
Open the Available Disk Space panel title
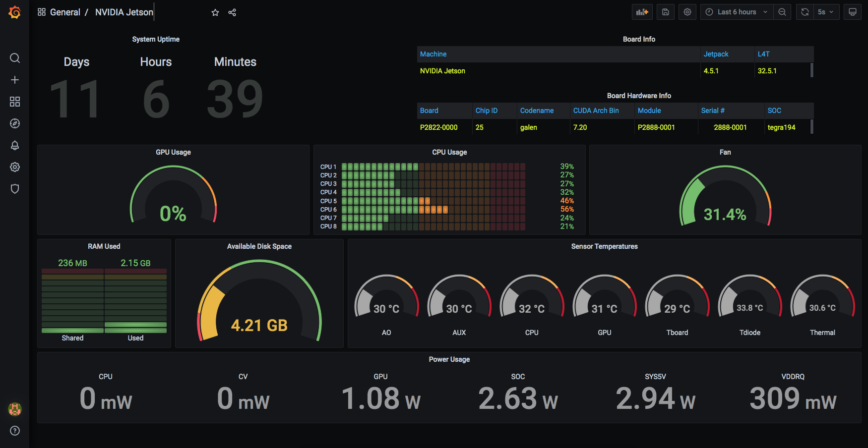pyautogui.click(x=259, y=246)
